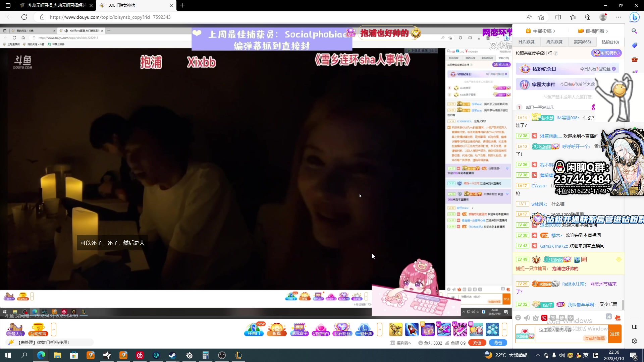This screenshot has height=362, width=644.
Task: Click the 钻粉特权 privileges button
Action: pos(606,53)
